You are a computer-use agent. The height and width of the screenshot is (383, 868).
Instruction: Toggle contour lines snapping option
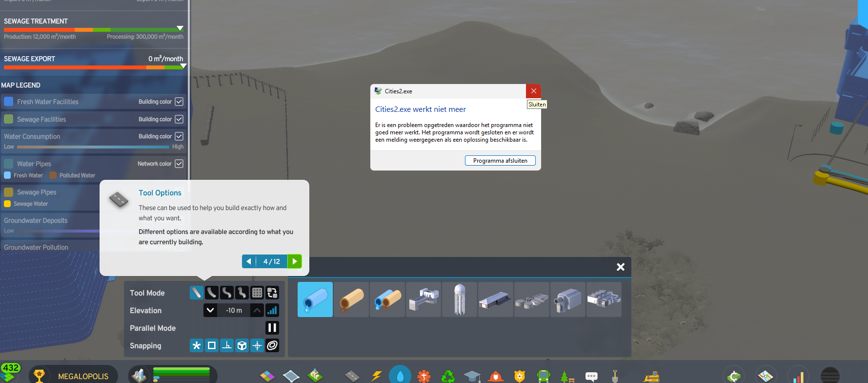point(272,345)
